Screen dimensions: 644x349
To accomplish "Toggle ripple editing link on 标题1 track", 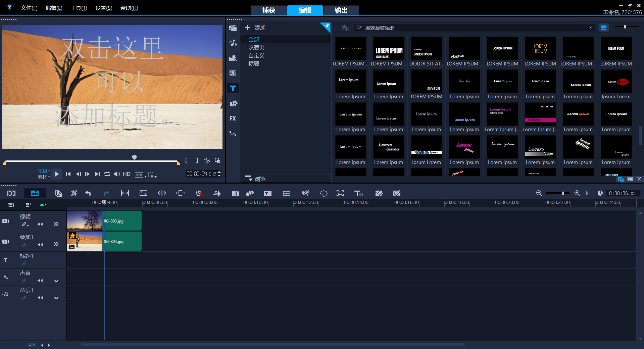I will pos(24,263).
